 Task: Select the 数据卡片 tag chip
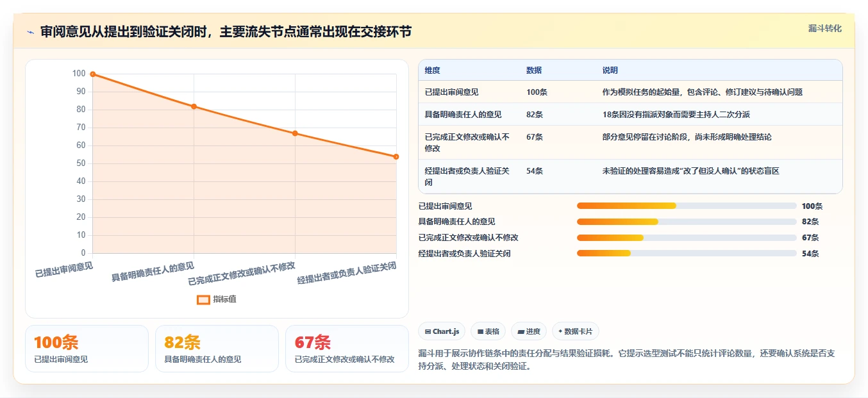point(576,331)
